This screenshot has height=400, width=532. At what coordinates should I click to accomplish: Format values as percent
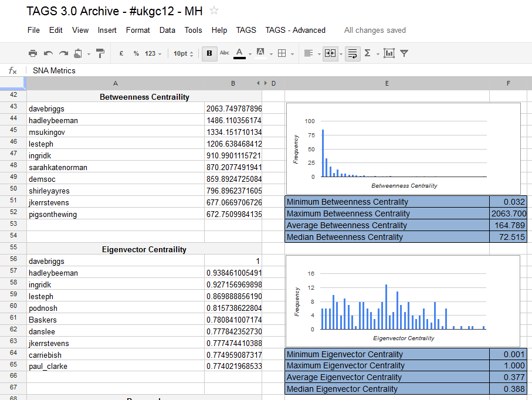(x=135, y=53)
